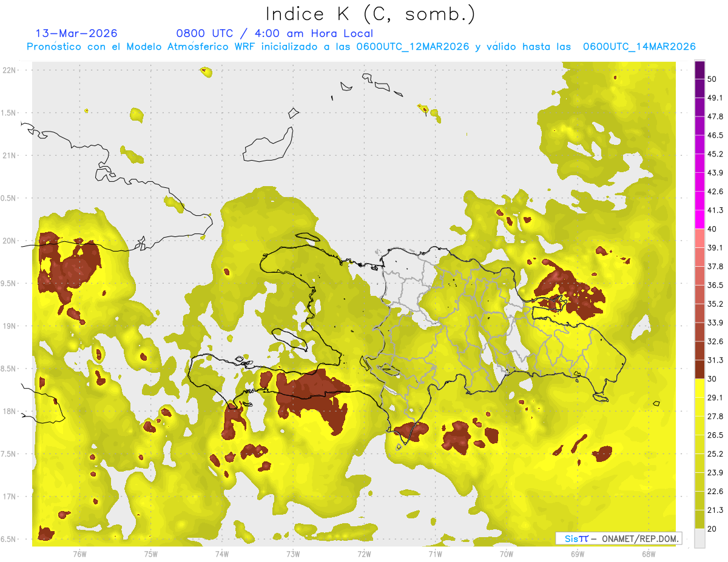The image size is (728, 562).
Task: Click the color bar value "27.8"
Action: [x=715, y=416]
